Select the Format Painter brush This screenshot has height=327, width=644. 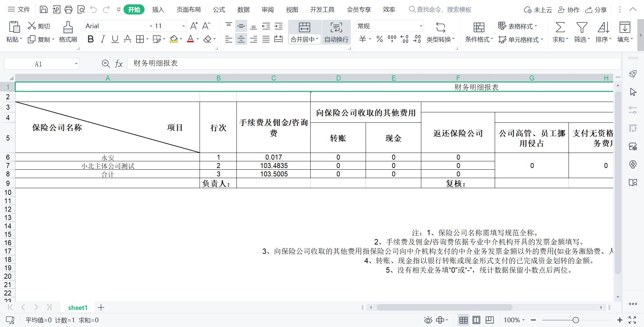tap(68, 32)
